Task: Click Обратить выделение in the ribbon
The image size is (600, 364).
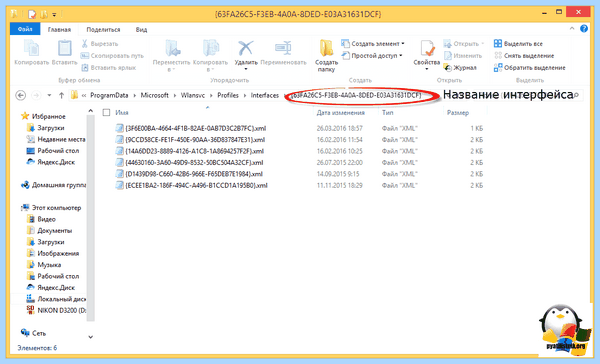Action: (530, 68)
